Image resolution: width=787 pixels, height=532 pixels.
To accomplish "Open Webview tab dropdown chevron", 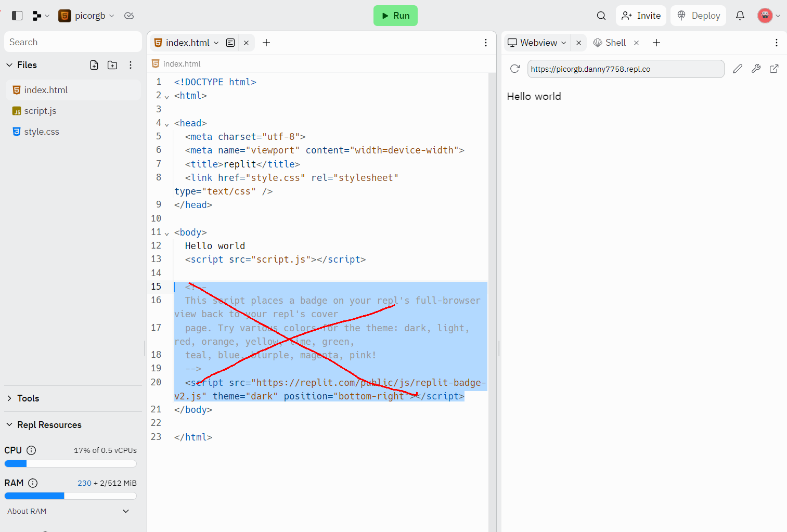I will 564,43.
